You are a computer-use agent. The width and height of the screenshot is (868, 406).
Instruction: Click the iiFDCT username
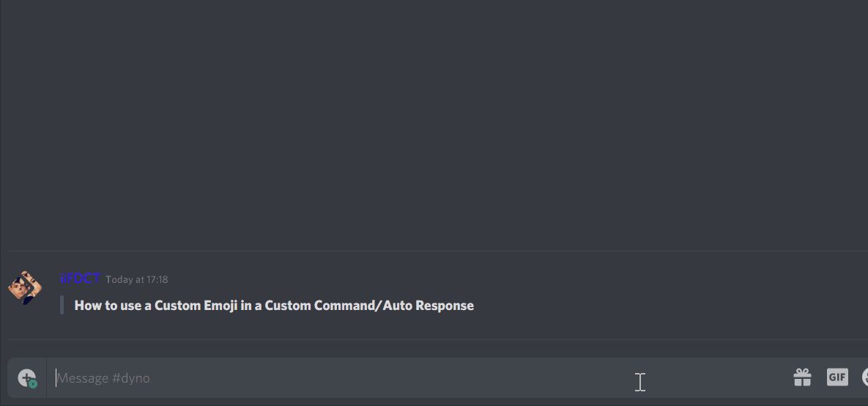(80, 278)
